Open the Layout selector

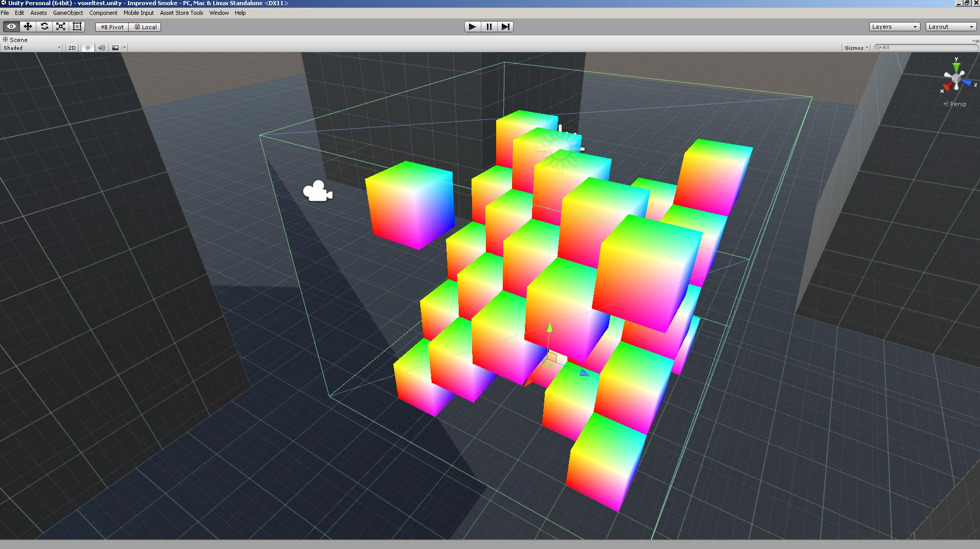pos(950,26)
